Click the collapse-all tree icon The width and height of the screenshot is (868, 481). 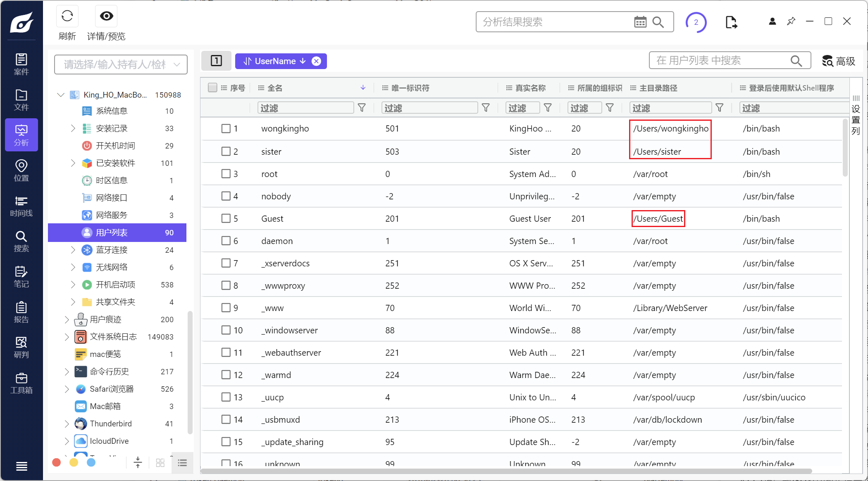tap(138, 462)
